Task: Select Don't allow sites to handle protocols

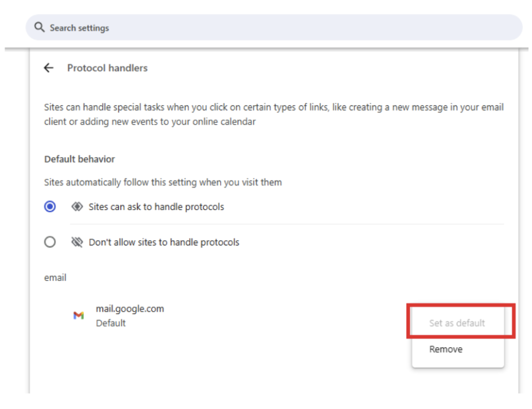Action: click(50, 242)
